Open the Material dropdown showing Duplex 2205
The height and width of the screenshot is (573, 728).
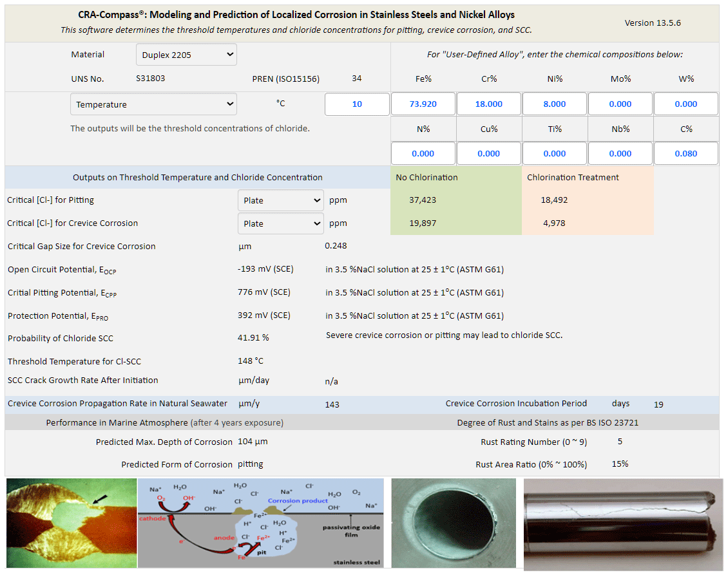tap(186, 55)
